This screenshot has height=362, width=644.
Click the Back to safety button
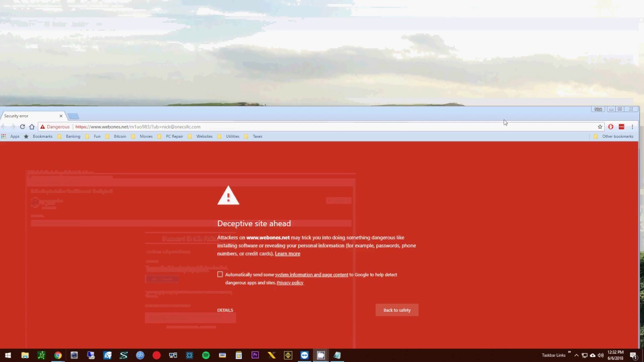[x=397, y=310]
